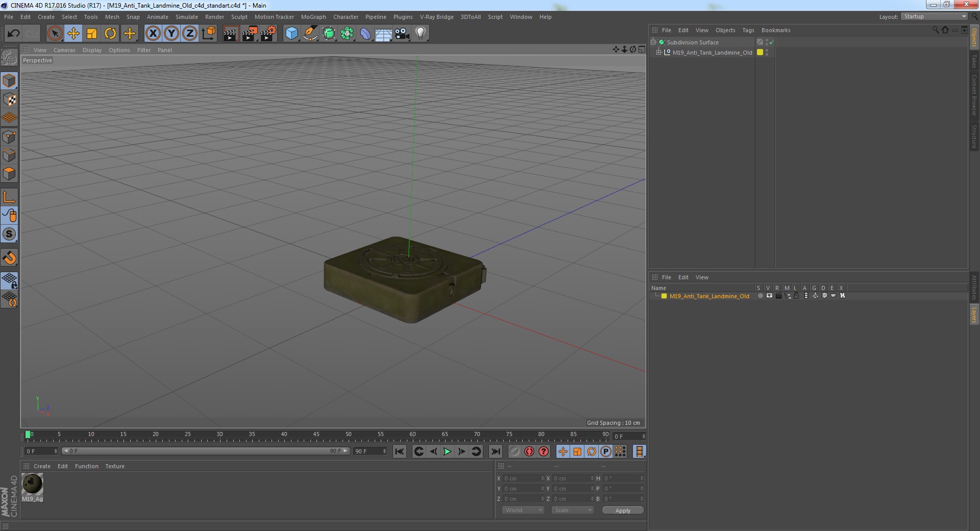This screenshot has height=531, width=980.
Task: Click the green Subdivision generator icon
Action: coord(329,34)
